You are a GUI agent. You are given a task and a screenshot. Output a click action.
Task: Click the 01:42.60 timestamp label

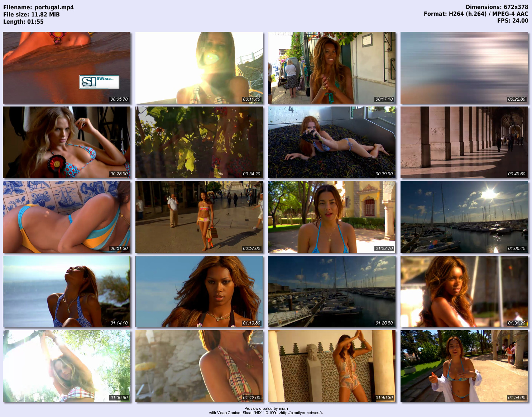click(251, 398)
